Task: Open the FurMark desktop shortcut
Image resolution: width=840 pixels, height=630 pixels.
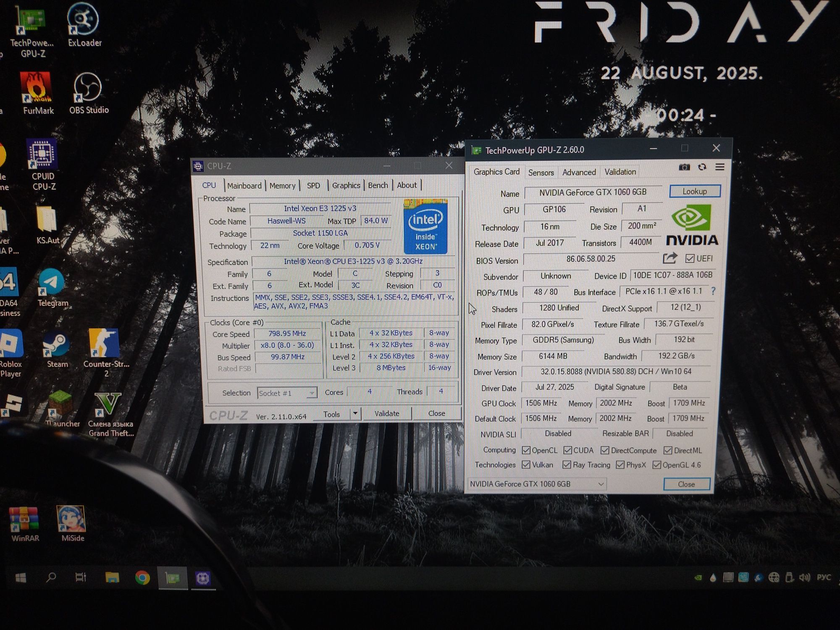Action: [x=38, y=93]
